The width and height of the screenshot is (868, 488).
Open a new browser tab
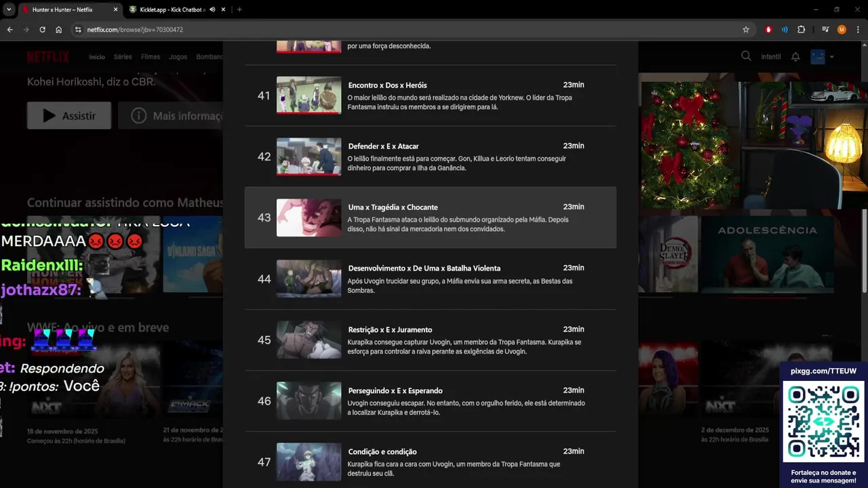pos(239,9)
